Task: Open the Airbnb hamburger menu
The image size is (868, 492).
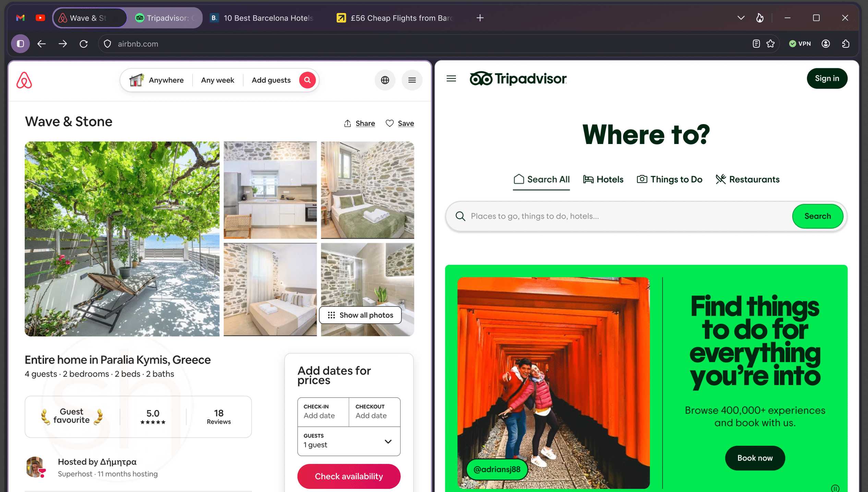Action: [412, 80]
